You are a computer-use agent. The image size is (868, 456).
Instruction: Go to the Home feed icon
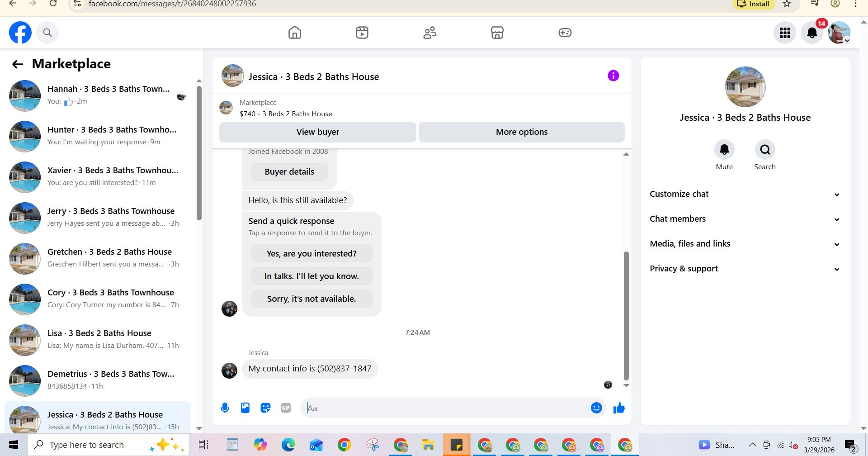(295, 33)
